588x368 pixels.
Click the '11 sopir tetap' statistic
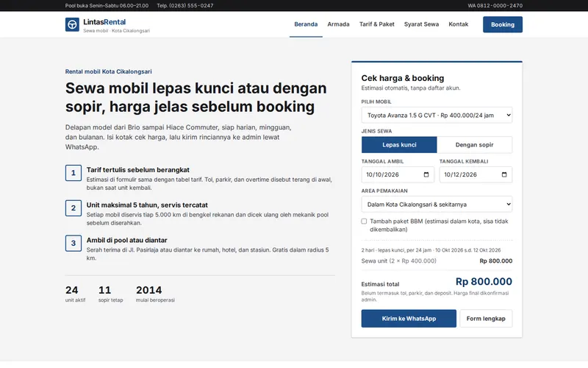[110, 294]
